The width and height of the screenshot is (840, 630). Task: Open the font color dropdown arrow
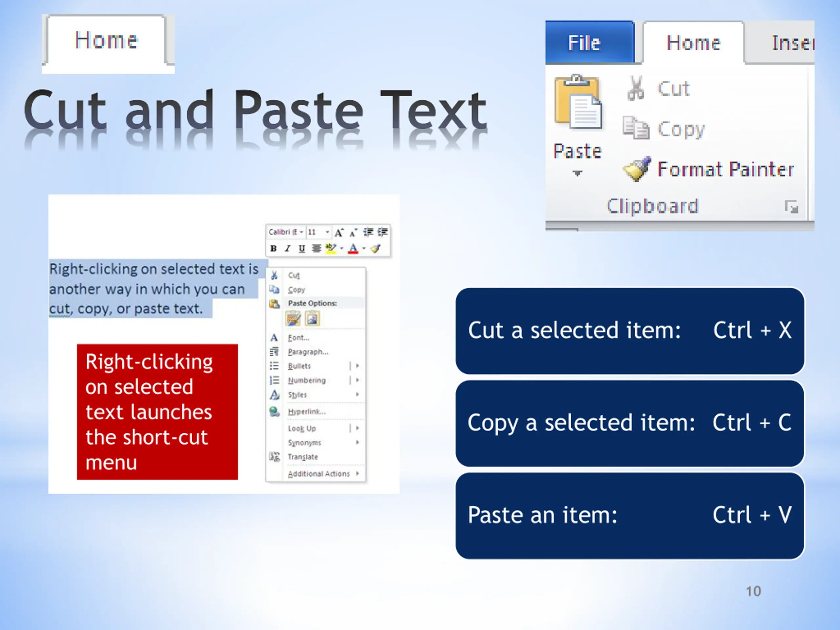point(364,249)
